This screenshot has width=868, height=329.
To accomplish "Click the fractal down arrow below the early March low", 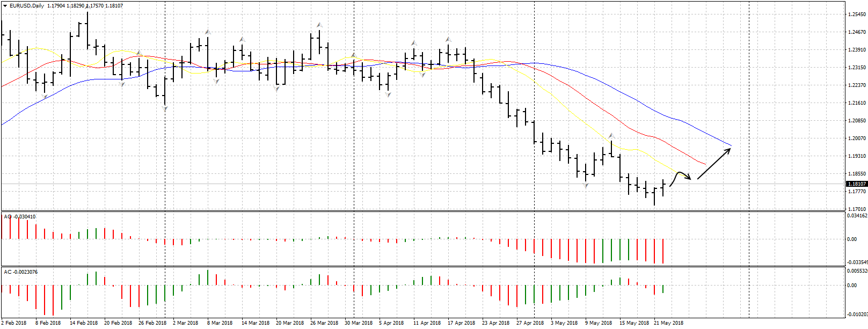I will [x=165, y=109].
